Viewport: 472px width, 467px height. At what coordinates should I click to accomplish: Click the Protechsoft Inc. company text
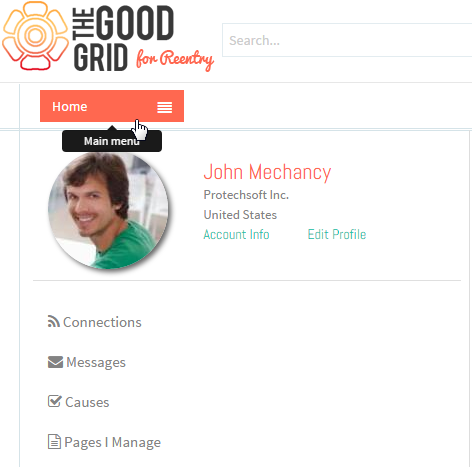(246, 195)
